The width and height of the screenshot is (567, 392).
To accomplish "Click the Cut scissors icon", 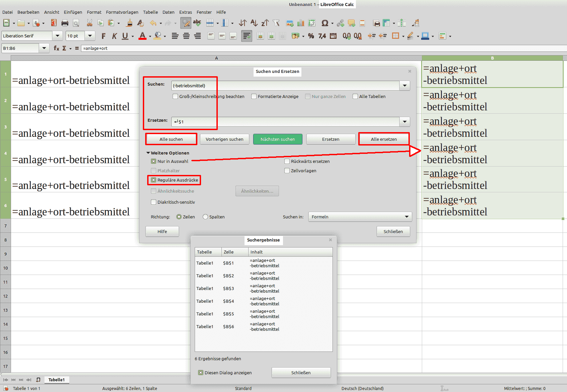I will pos(89,23).
